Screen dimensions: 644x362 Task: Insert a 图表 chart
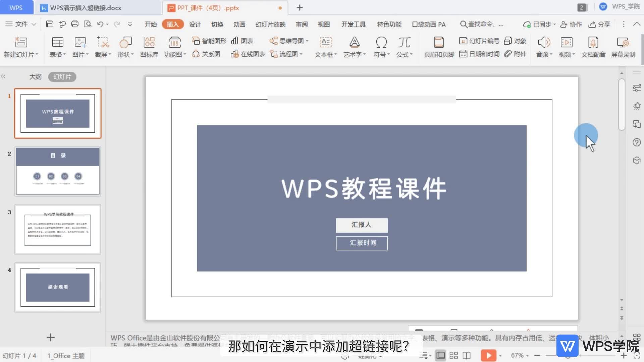242,41
